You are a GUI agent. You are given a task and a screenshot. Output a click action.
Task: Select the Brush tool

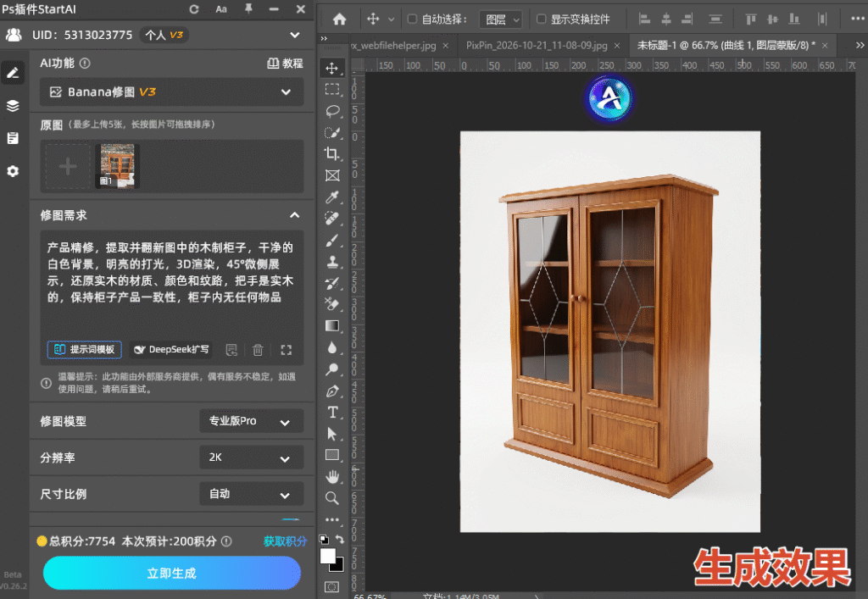point(332,241)
